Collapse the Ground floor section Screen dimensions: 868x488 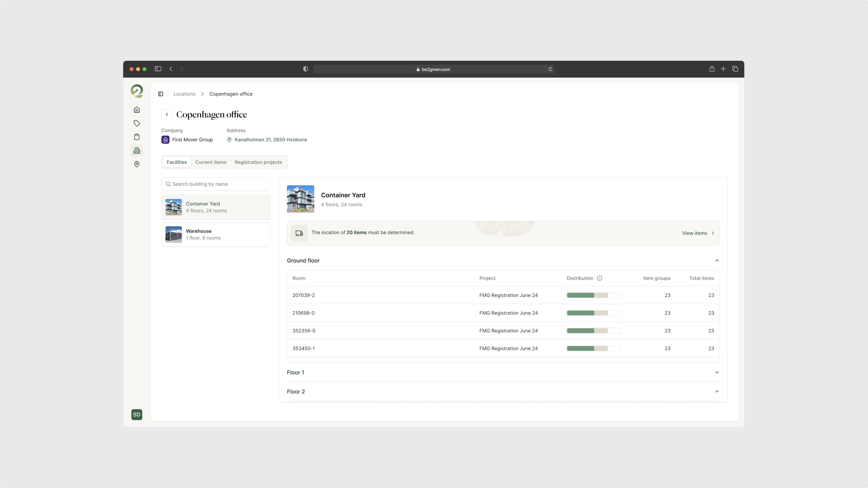tap(717, 260)
